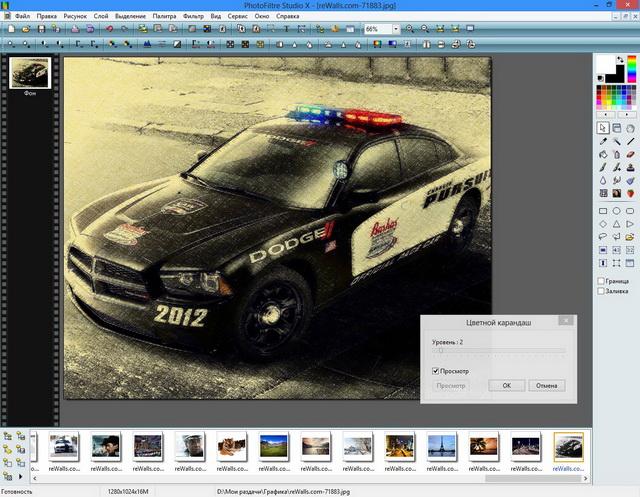The image size is (640, 497).
Task: Select the pointer selection tool
Action: pos(603,128)
